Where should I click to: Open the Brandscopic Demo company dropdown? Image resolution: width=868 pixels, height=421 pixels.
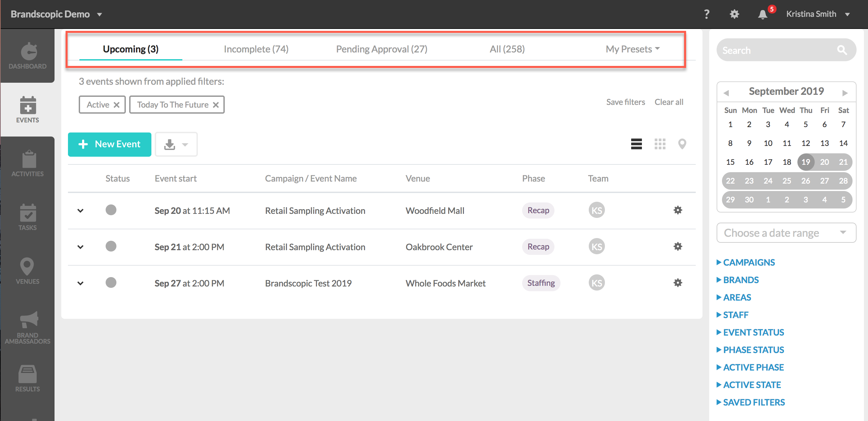(56, 14)
